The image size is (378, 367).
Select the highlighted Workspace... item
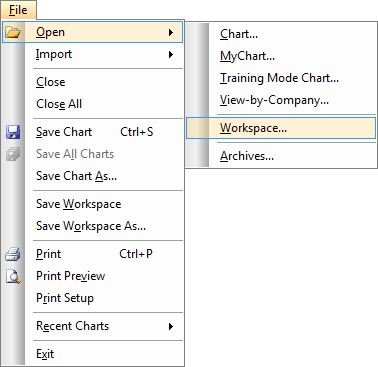click(281, 128)
